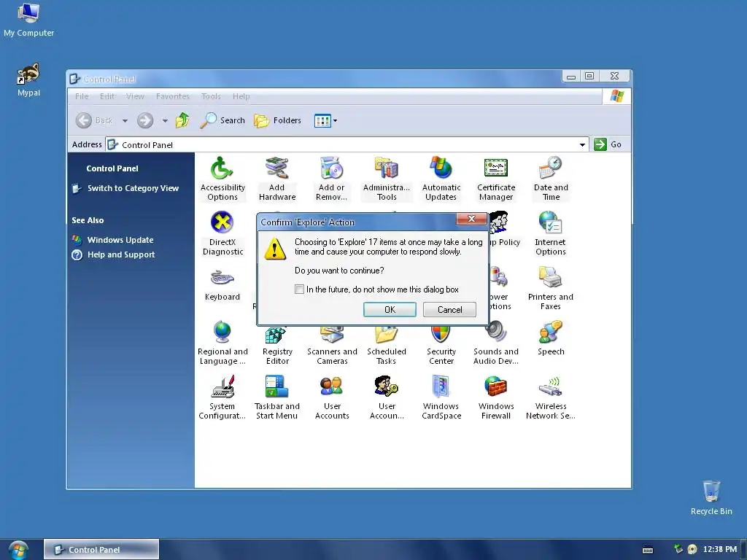Click Cancel in Confirm Explore dialog
The image size is (747, 560).
449,309
